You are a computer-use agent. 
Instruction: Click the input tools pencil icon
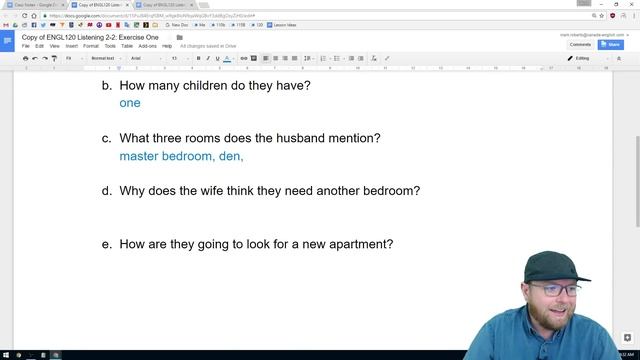click(387, 58)
